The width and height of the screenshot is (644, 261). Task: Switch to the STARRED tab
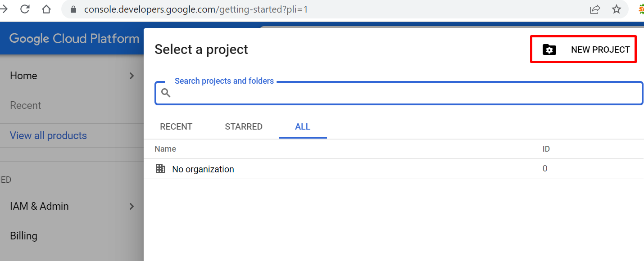(x=244, y=127)
